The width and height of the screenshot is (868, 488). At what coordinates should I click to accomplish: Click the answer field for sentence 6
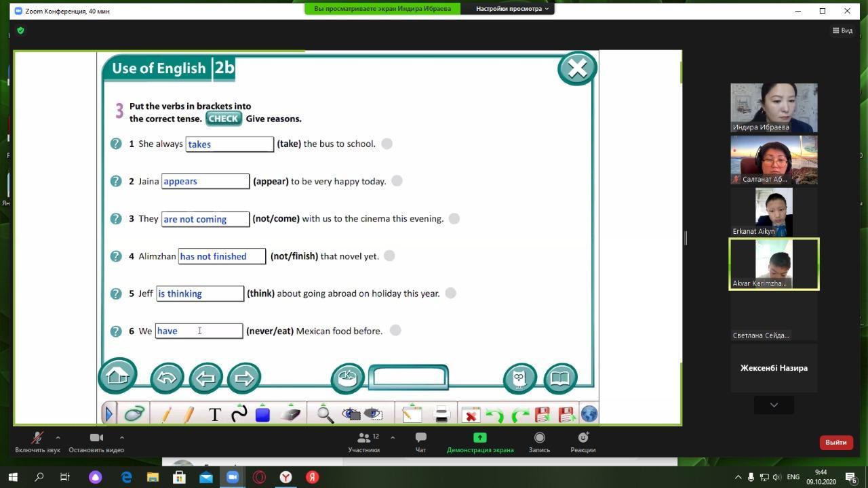click(x=199, y=331)
